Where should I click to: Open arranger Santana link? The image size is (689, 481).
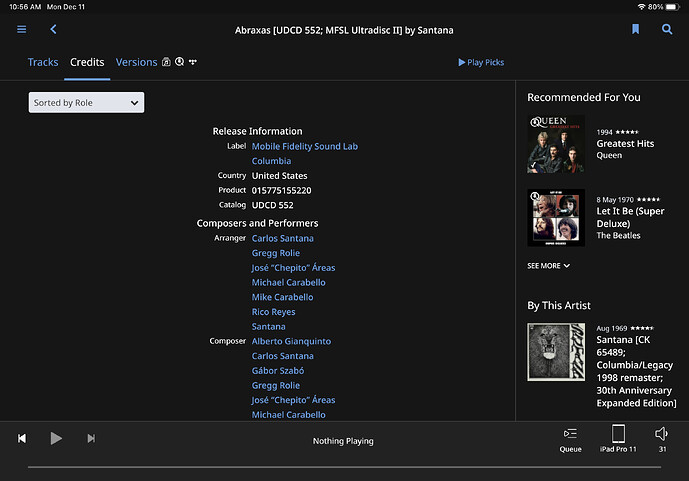pos(268,327)
